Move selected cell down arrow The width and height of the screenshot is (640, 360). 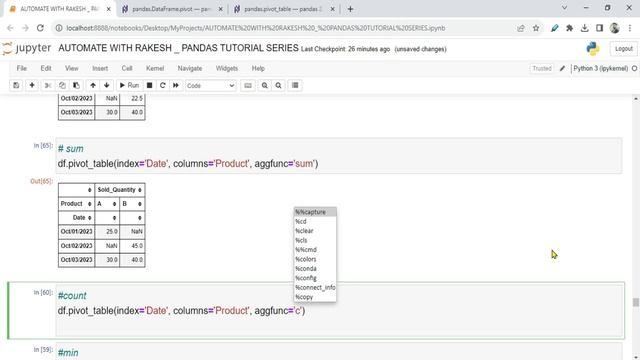[107, 85]
